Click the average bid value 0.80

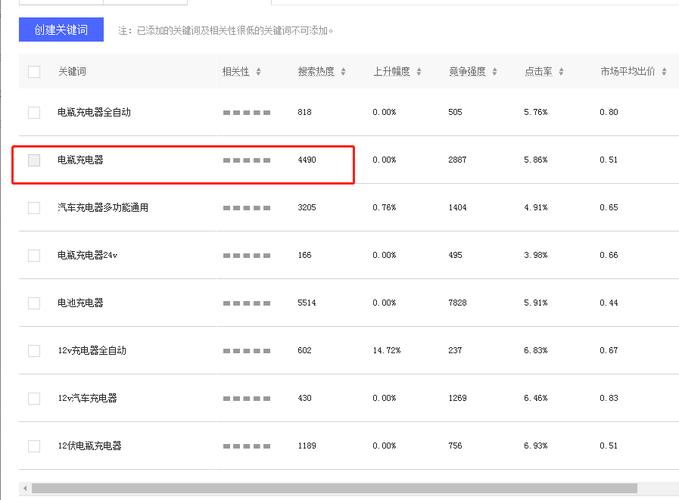[609, 112]
